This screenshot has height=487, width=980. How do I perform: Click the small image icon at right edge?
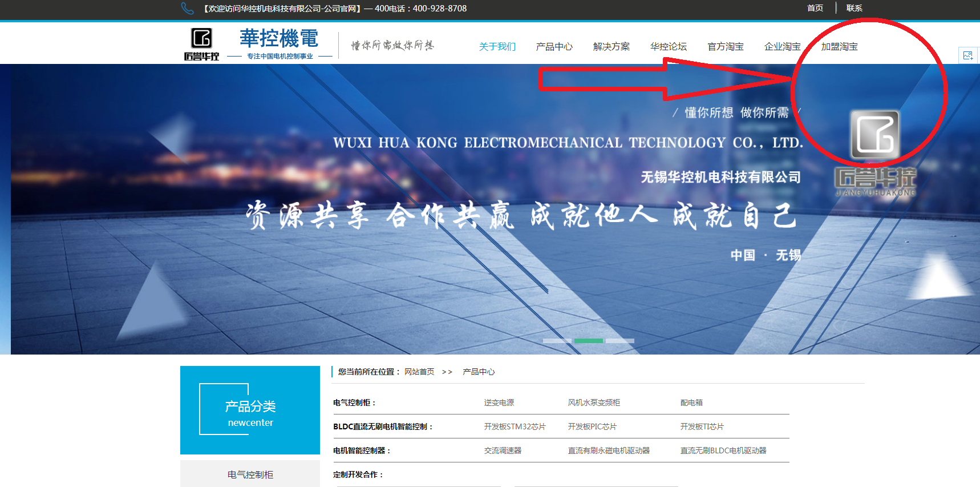pos(968,55)
